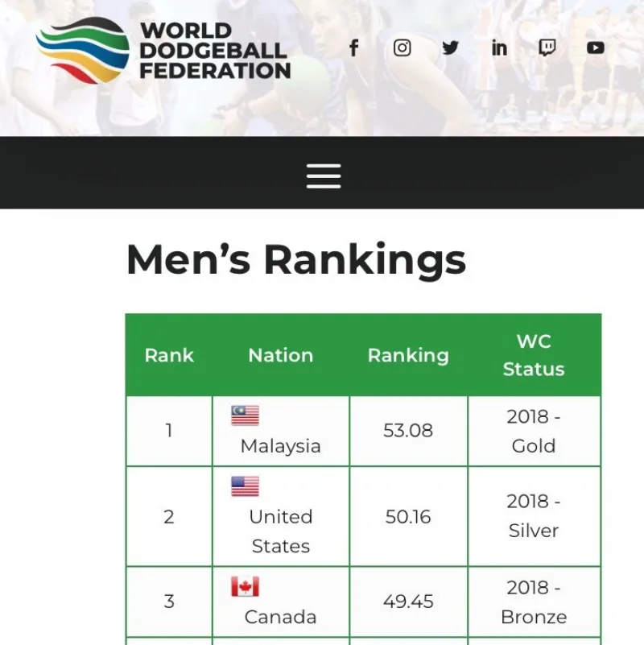Click the Men's Rankings heading
The image size is (644, 645).
pos(296,260)
